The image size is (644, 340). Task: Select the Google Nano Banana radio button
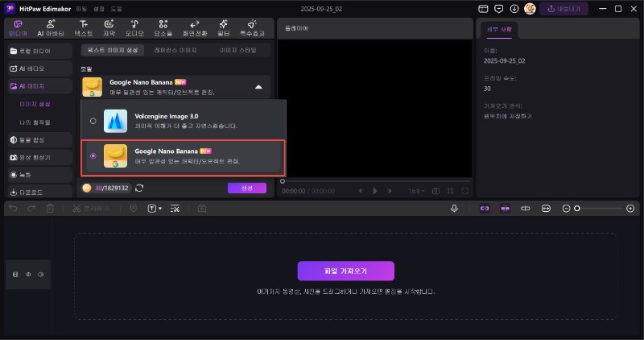93,155
